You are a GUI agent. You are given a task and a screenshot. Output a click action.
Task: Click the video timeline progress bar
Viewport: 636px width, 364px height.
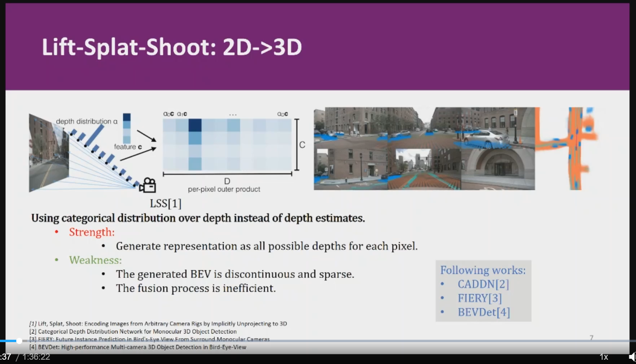tap(286, 341)
